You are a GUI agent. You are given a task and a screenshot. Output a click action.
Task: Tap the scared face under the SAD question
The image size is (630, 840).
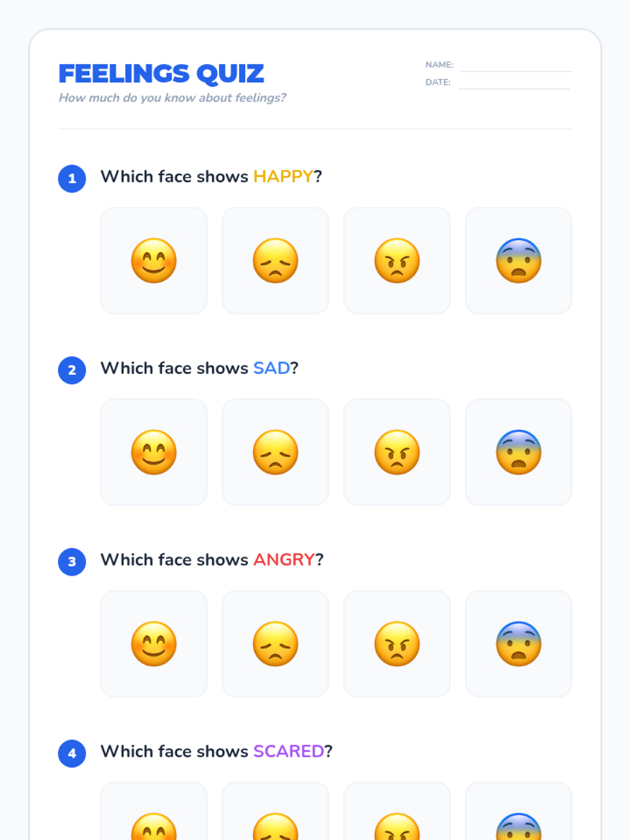click(519, 452)
